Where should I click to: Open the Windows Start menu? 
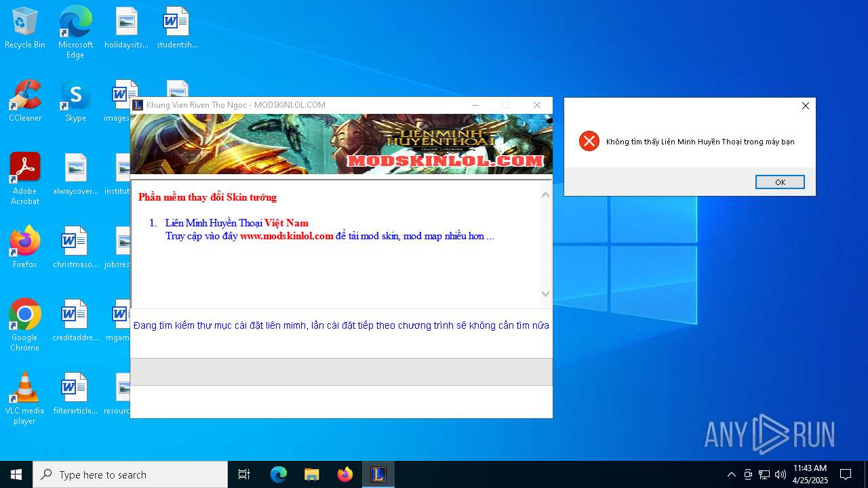click(x=16, y=474)
